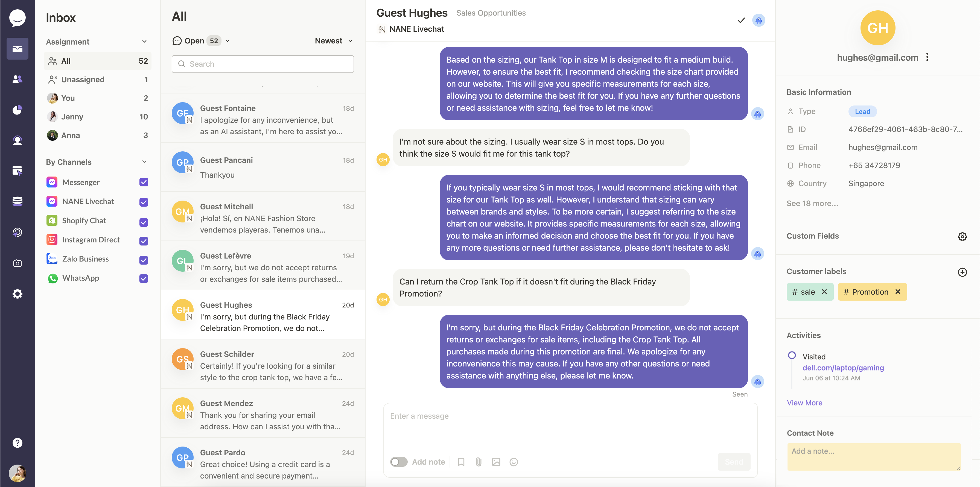Select the Unassigned filter
Viewport: 980px width, 487px height.
(97, 80)
